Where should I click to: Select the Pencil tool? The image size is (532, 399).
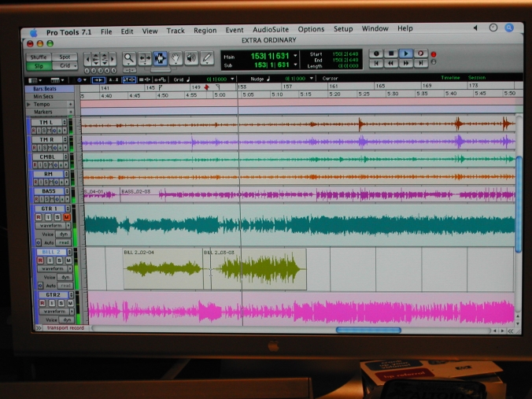point(207,58)
